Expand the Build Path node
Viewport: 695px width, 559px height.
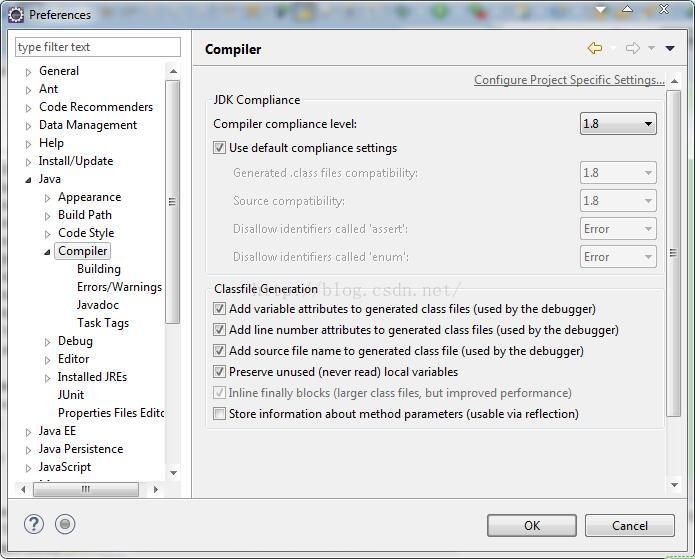point(47,216)
